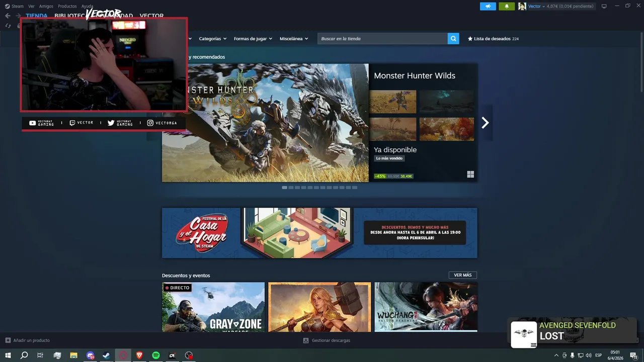This screenshot has height=362, width=644.
Task: Select the first carousel page indicator
Action: click(x=285, y=188)
